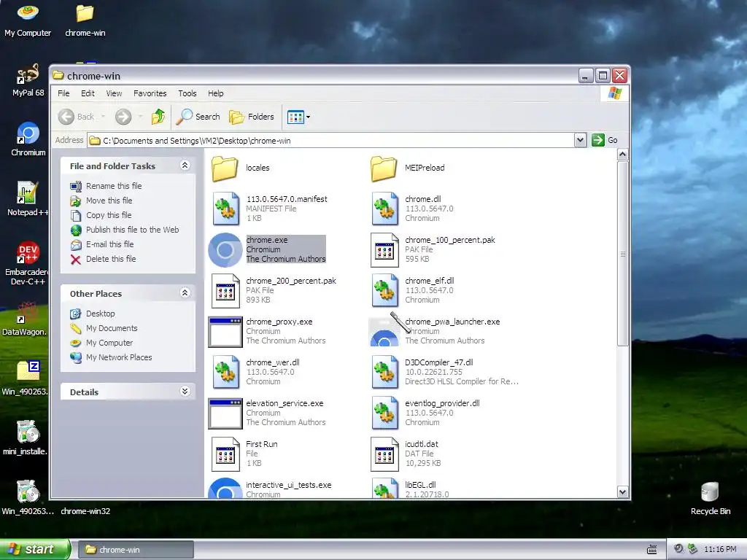The width and height of the screenshot is (747, 560).
Task: Click E-mail this file link
Action: pos(109,244)
